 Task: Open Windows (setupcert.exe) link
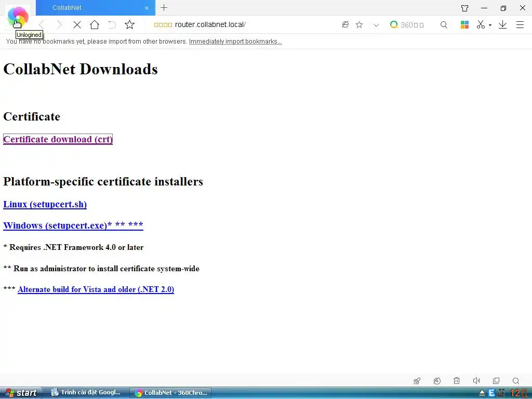[x=73, y=225]
